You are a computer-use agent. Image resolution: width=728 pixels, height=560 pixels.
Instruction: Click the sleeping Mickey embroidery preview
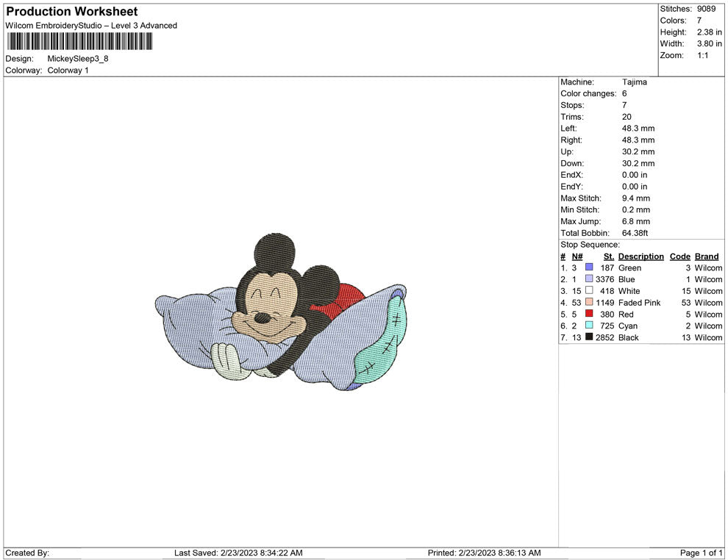[x=279, y=316]
